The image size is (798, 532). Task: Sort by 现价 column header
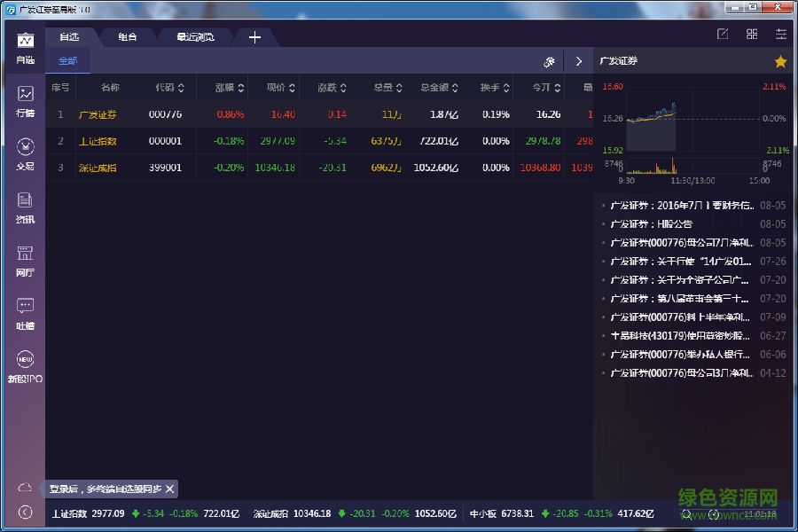pyautogui.click(x=280, y=88)
